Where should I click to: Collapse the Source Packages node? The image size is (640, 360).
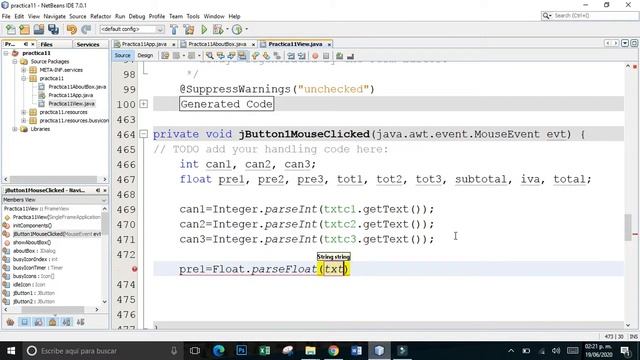(x=15, y=62)
